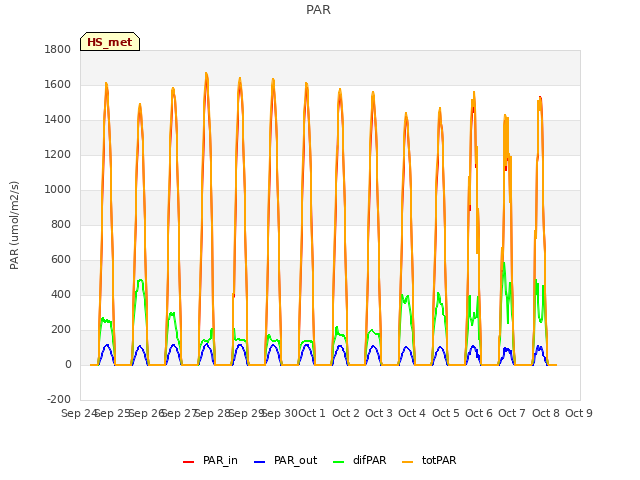Click the 400 y-axis tick label
This screenshot has height=480, width=640.
tap(61, 294)
